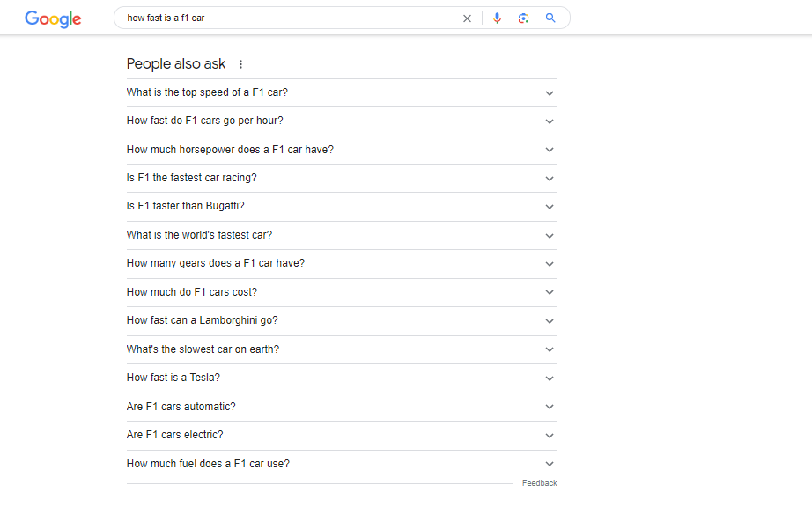Expand chevron for F1 cars electric question
812x514 pixels.
click(x=550, y=436)
